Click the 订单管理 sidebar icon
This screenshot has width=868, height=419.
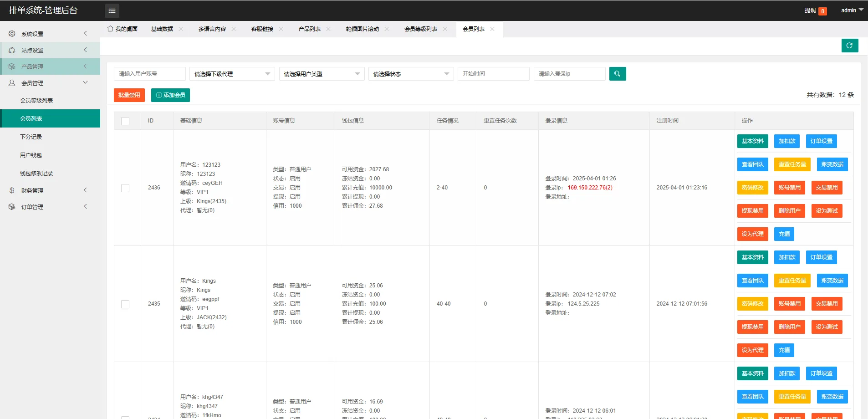point(12,206)
